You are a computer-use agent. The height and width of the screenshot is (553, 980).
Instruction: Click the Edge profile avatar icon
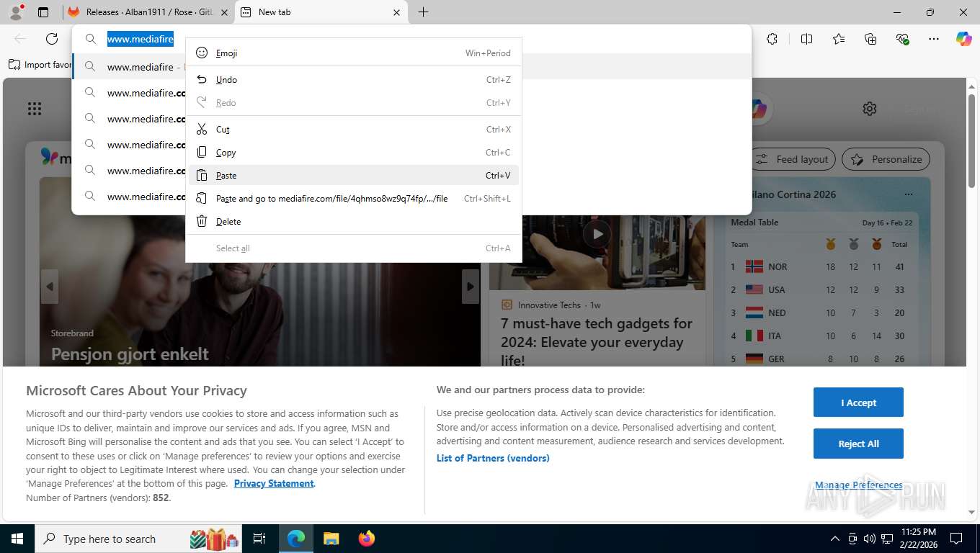pyautogui.click(x=16, y=12)
